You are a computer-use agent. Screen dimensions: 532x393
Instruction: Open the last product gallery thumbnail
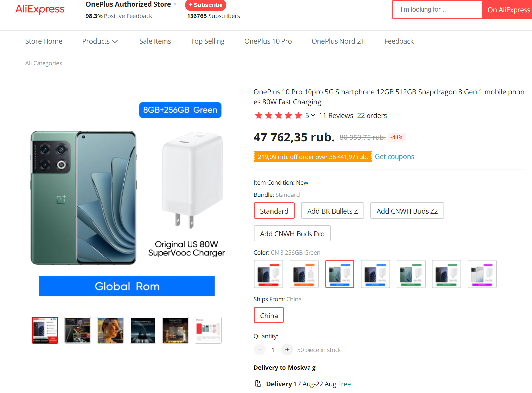coord(208,330)
